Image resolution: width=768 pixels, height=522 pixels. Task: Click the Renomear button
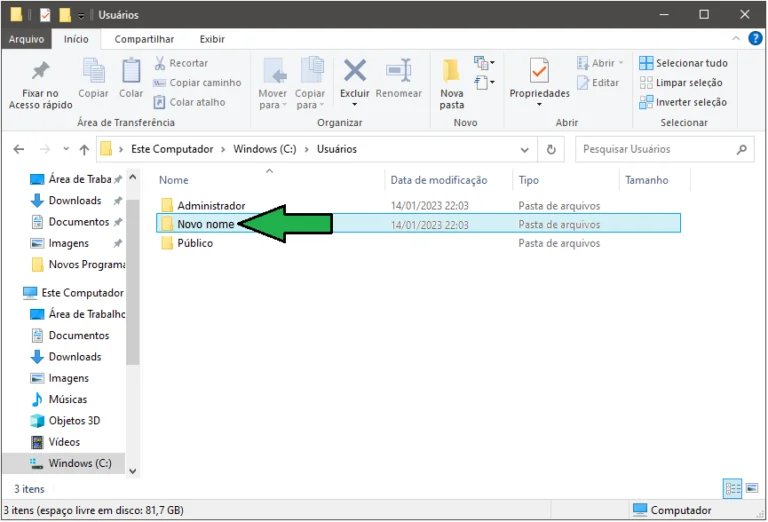(x=398, y=78)
